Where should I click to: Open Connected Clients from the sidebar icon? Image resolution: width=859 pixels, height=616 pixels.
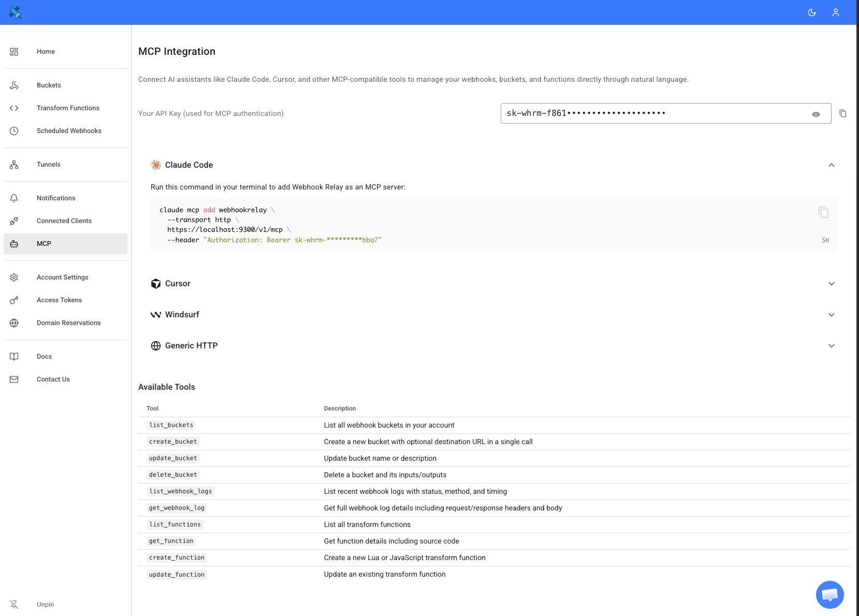14,221
